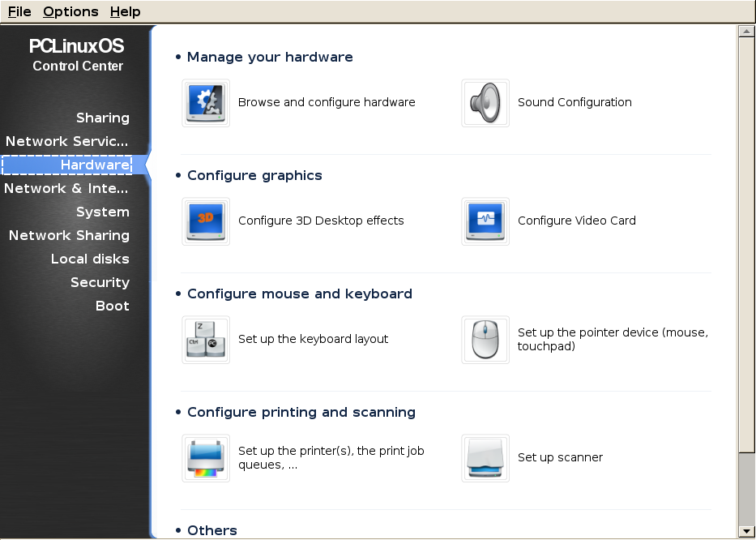This screenshot has width=756, height=540.
Task: Click the scrollbar down arrow
Action: 746,530
